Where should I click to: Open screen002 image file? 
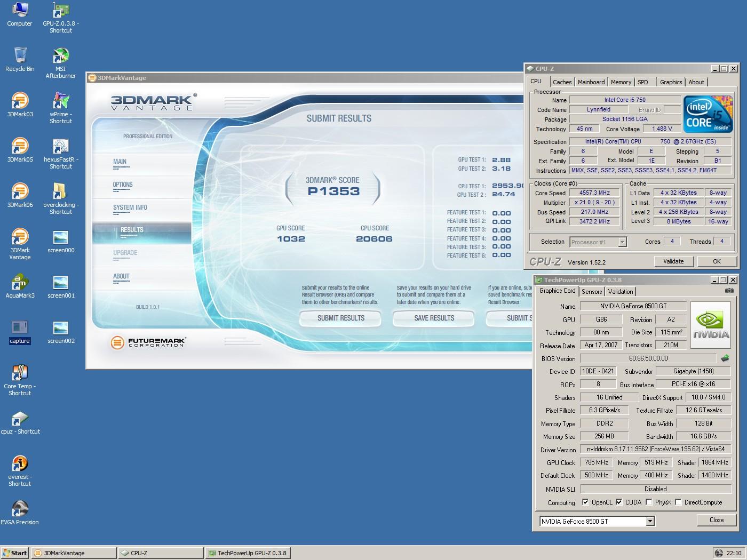tap(61, 332)
